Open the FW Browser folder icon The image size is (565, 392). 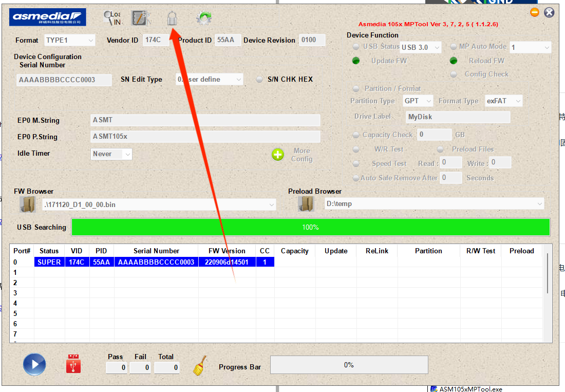(x=27, y=204)
